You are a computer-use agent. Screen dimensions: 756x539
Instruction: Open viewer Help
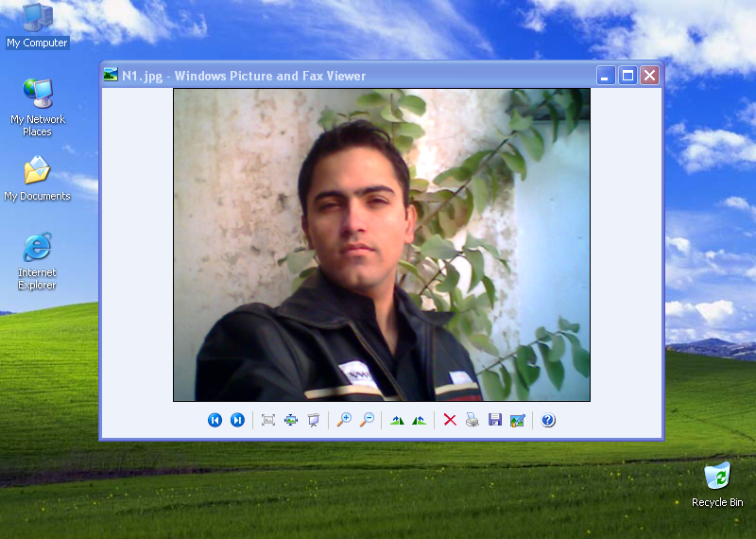pyautogui.click(x=548, y=420)
